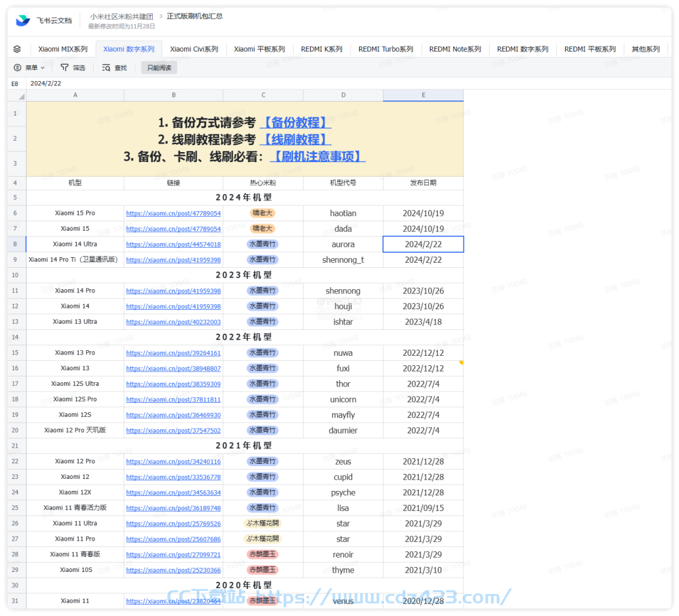Select the Xiaomi 12 Pro 天玑版 cell
This screenshot has height=616, width=679.
[x=75, y=431]
